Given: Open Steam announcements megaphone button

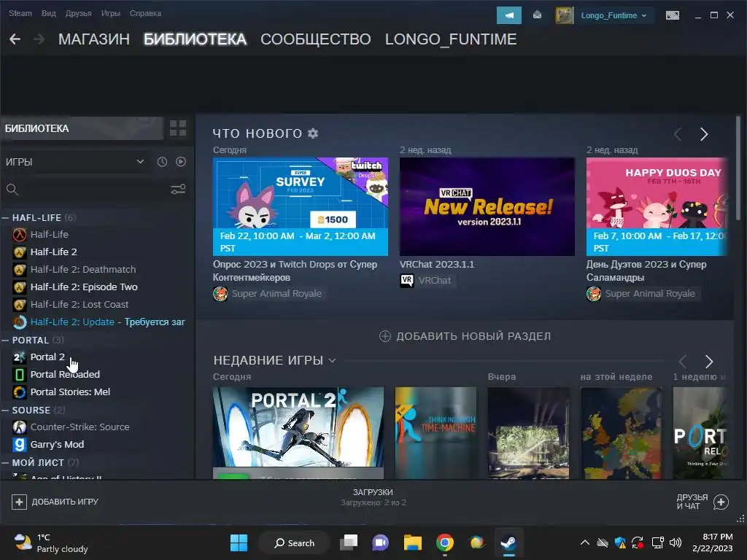Looking at the screenshot, I should (x=508, y=15).
